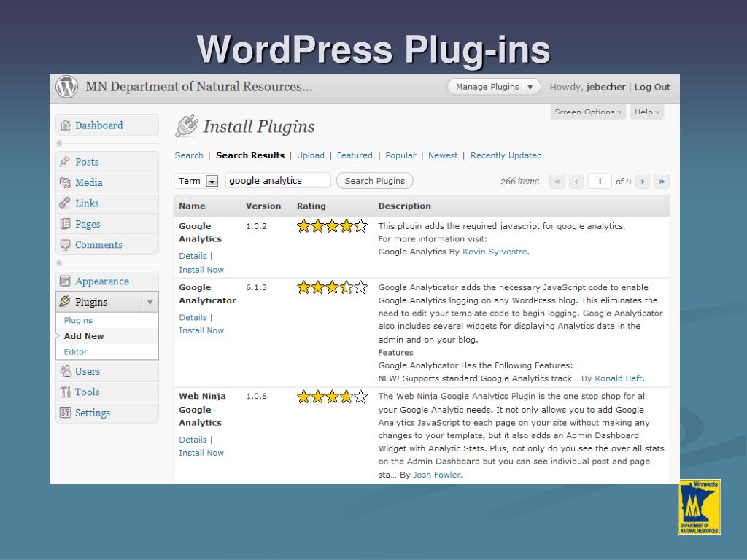Jump to the last results page
Viewport: 747px width, 560px height.
(x=662, y=182)
